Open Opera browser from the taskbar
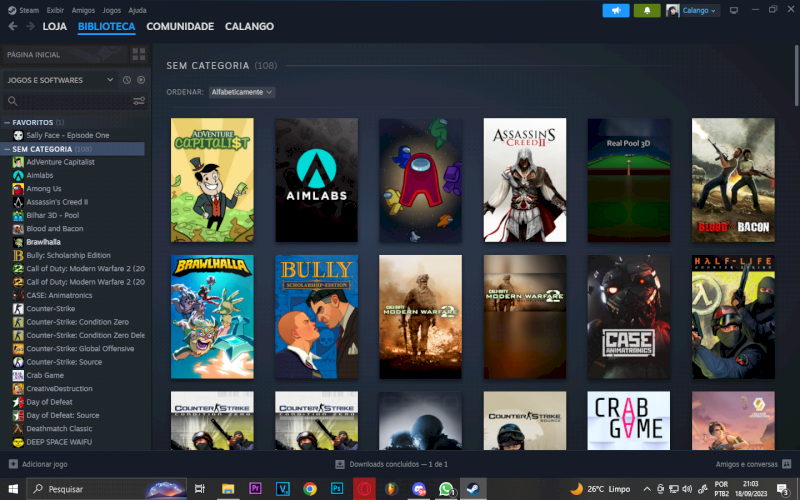This screenshot has height=500, width=800. (364, 489)
